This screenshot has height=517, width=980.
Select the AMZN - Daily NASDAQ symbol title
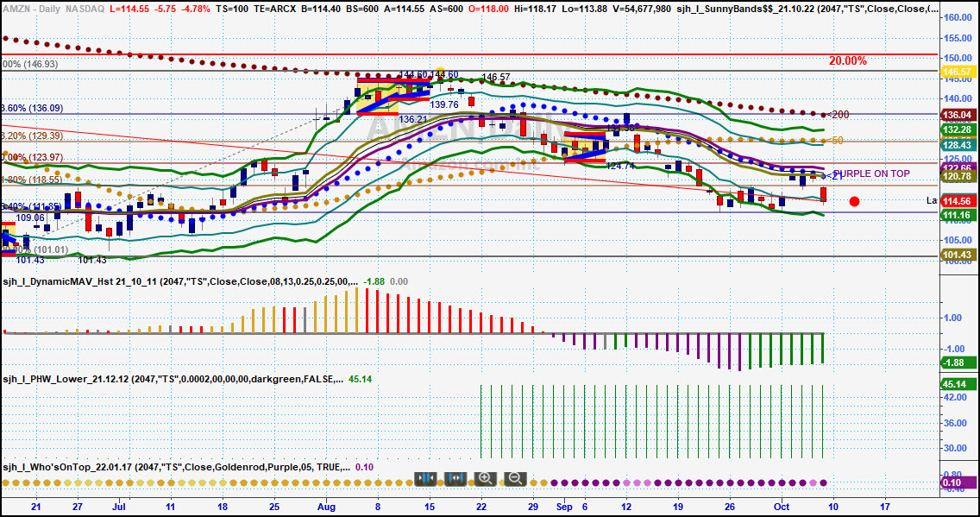(x=53, y=10)
